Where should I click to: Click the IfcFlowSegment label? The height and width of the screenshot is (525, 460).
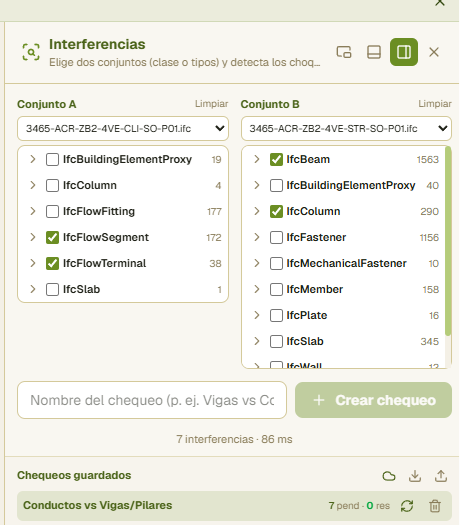(106, 238)
